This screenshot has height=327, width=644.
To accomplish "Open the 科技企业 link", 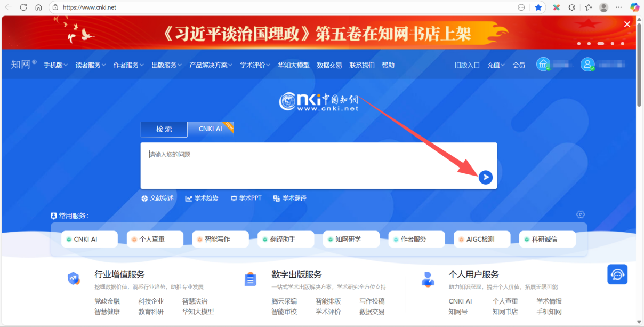I will click(151, 301).
